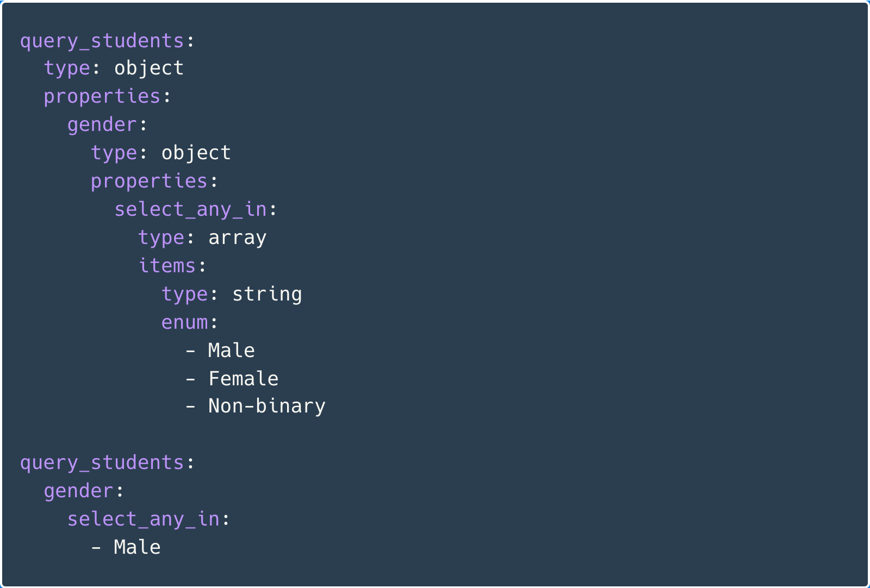The height and width of the screenshot is (588, 870).
Task: Click the nested properties key under gender
Action: click(x=149, y=182)
